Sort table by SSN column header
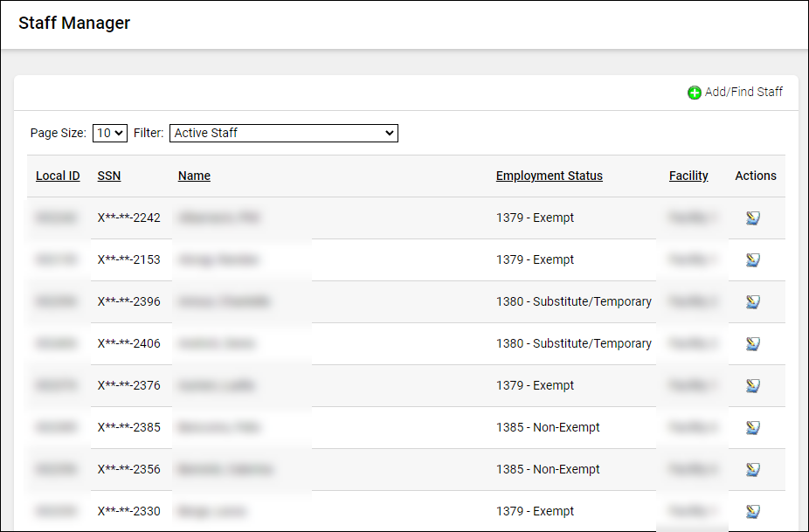 [109, 176]
